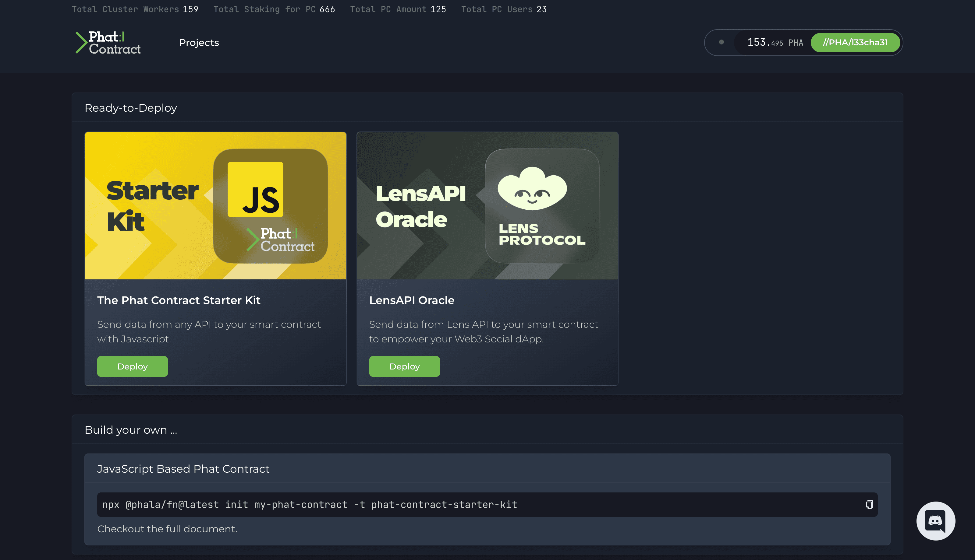Click Phat Contract logo inside Starter Kit image
The width and height of the screenshot is (975, 560).
point(281,240)
